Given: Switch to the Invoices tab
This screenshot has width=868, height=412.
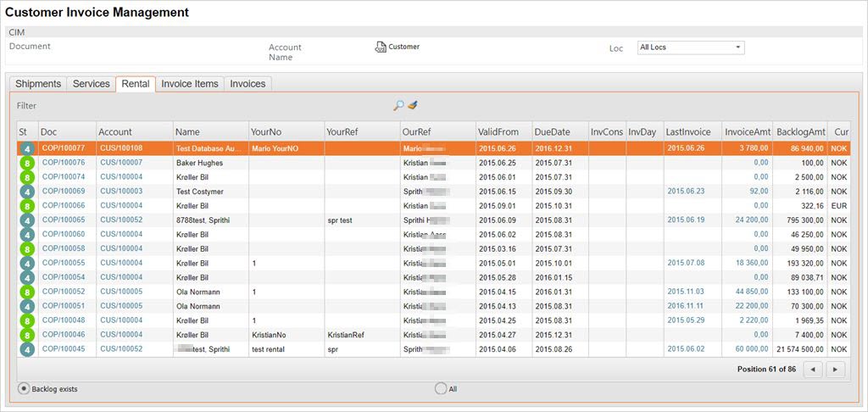Looking at the screenshot, I should (x=248, y=84).
